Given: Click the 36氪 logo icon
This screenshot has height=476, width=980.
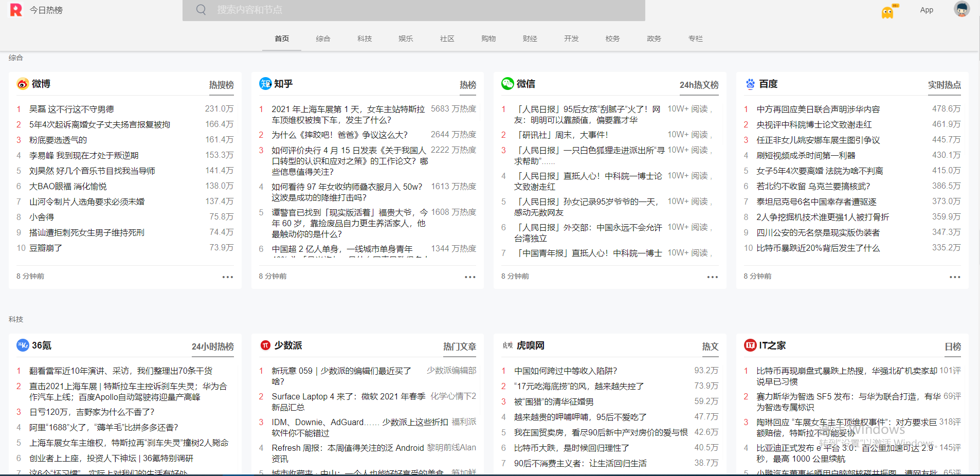Looking at the screenshot, I should pyautogui.click(x=23, y=345).
